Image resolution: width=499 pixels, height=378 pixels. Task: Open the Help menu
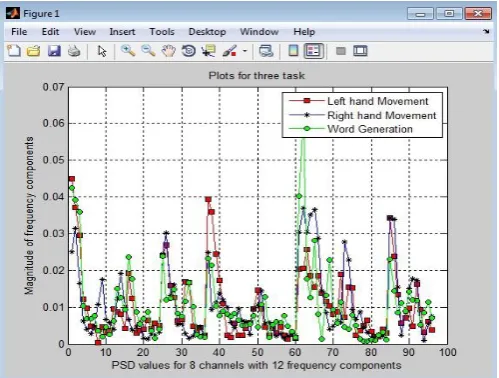coord(304,32)
